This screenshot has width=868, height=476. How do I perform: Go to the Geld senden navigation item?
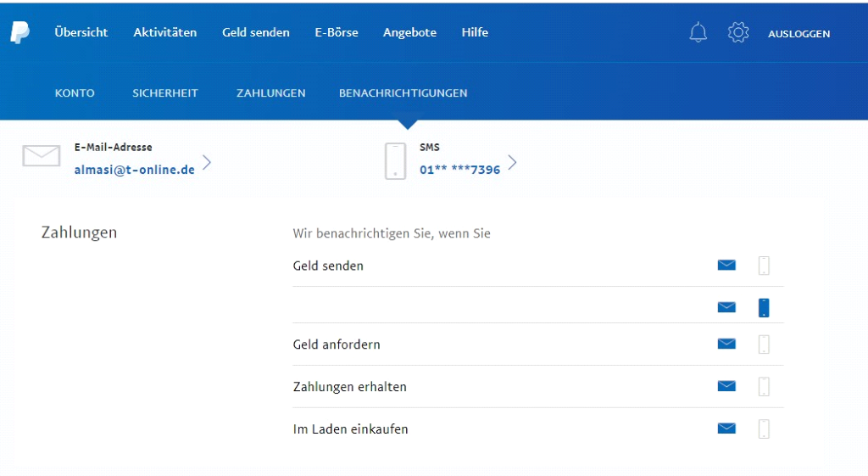[x=255, y=33]
